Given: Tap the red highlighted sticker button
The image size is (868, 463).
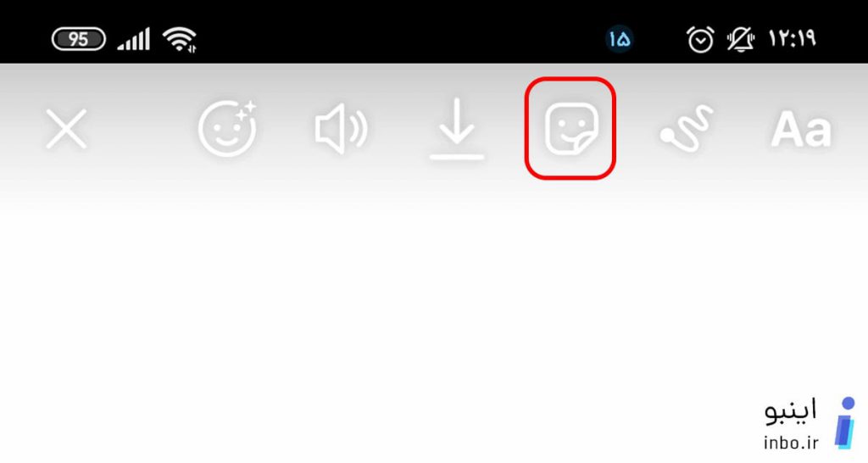Looking at the screenshot, I should click(x=570, y=129).
